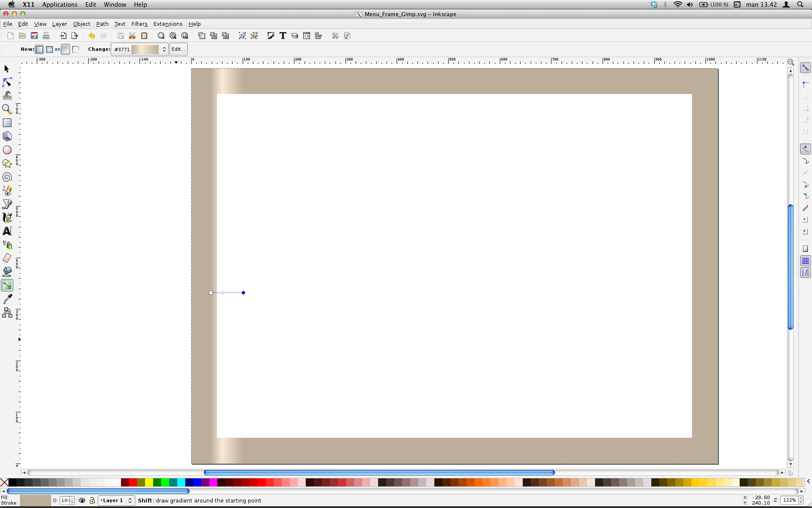Click the zoom percentage field

[789, 500]
